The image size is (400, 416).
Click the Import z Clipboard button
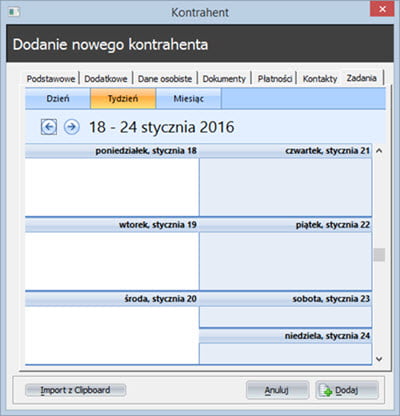(75, 390)
